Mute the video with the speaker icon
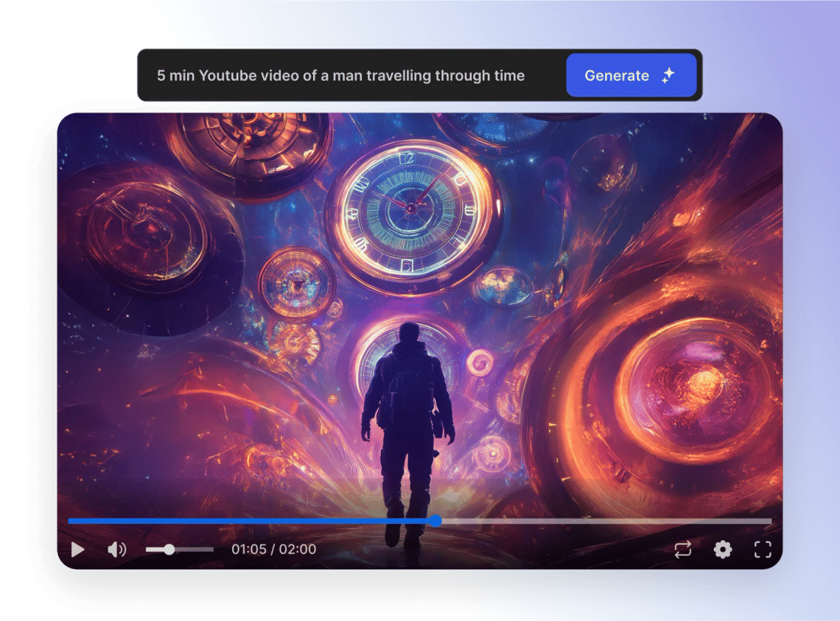Image resolution: width=840 pixels, height=621 pixels. pyautogui.click(x=116, y=550)
